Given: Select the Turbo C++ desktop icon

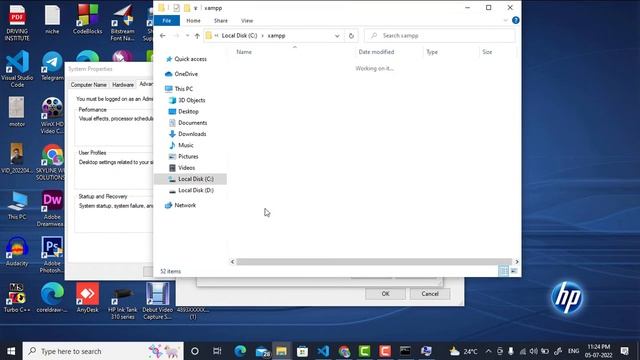Looking at the screenshot, I should (x=17, y=298).
